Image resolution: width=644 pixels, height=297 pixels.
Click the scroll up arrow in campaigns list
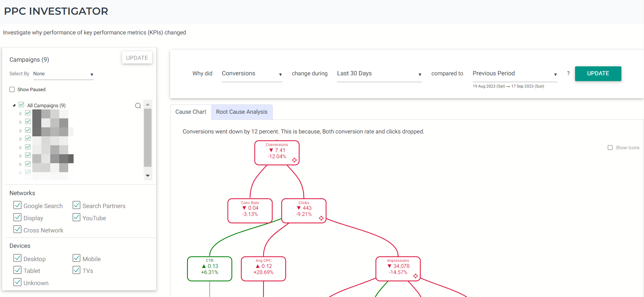point(148,104)
